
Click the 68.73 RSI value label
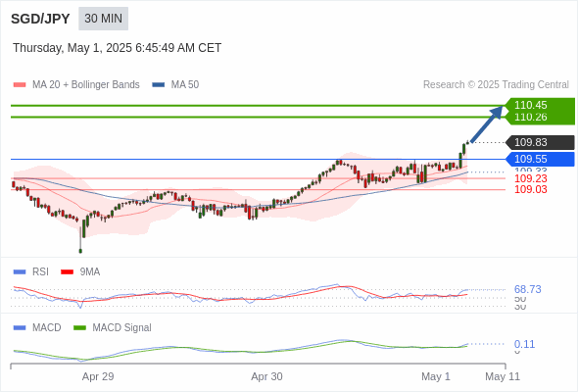click(527, 289)
